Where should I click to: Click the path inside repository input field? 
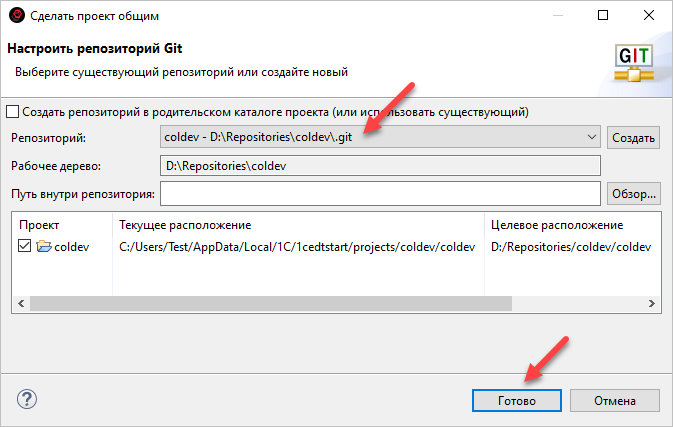coord(379,193)
